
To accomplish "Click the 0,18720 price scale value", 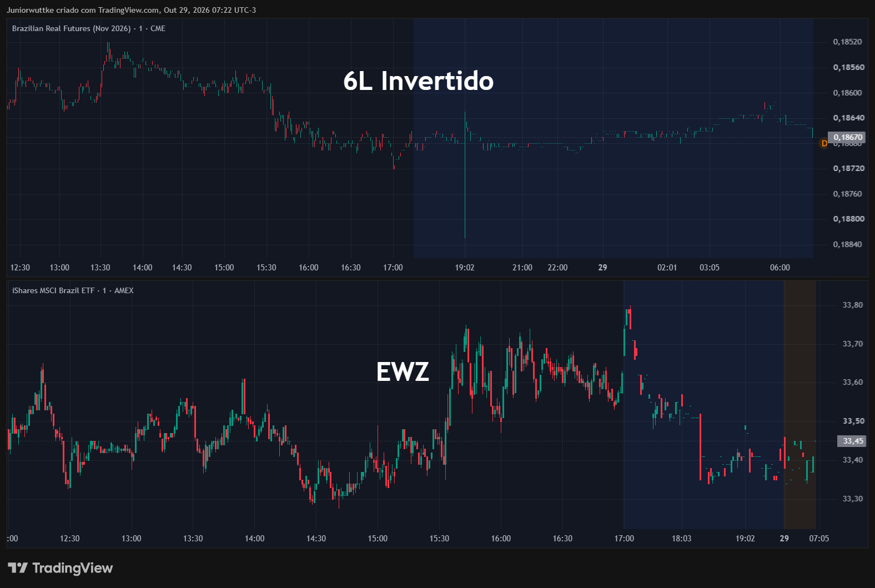I will (x=848, y=168).
